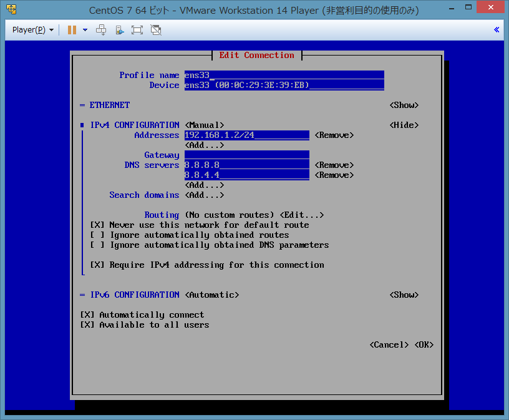509x420 pixels.
Task: Enable 'Ignore automatically obtained routes' checkbox
Action: [97, 235]
